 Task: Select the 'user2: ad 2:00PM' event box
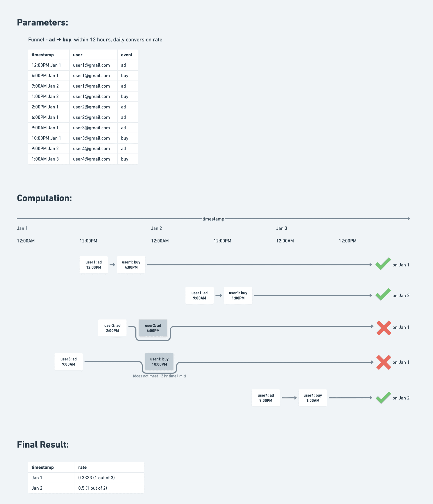[112, 328]
